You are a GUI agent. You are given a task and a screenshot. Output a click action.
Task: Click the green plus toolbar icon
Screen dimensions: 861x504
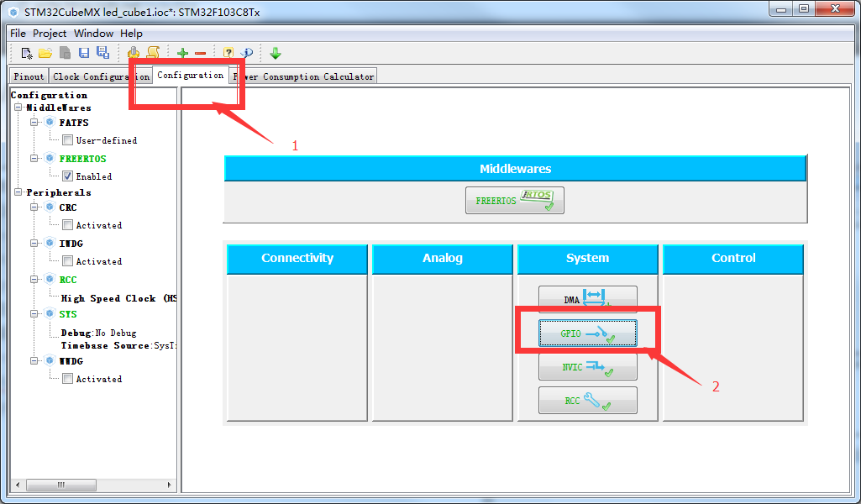coord(181,52)
